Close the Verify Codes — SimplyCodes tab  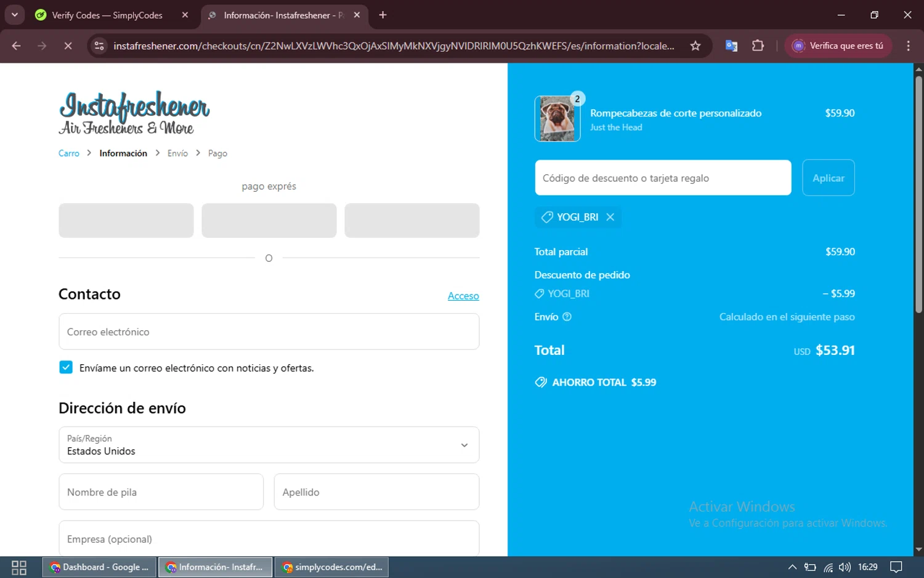185,15
